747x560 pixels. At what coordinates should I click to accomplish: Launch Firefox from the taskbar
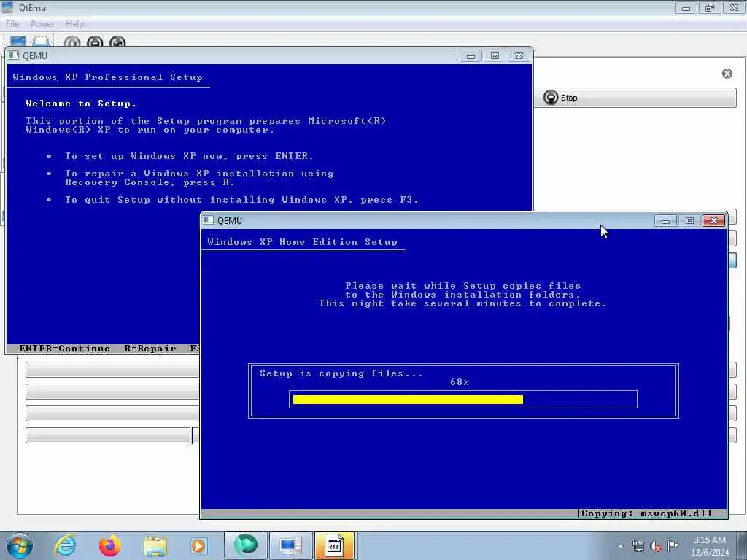tap(110, 545)
